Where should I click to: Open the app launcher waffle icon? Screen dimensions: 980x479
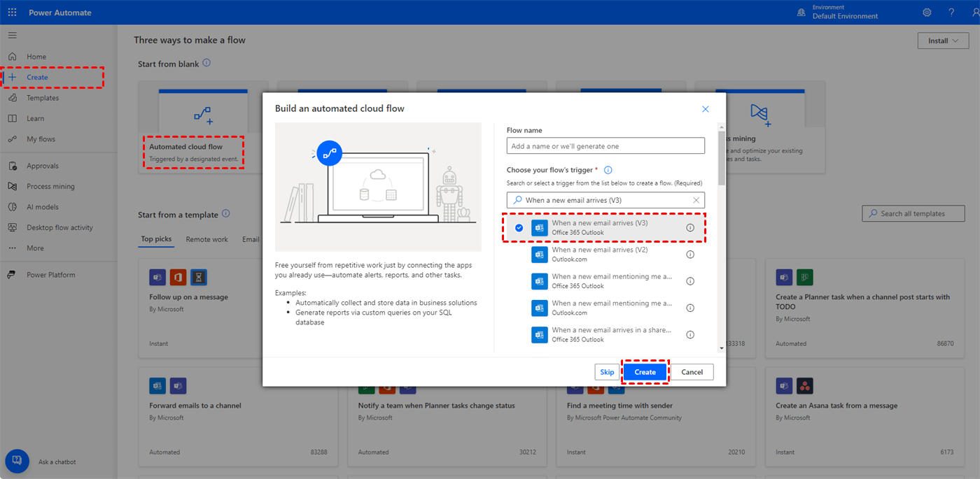[12, 13]
